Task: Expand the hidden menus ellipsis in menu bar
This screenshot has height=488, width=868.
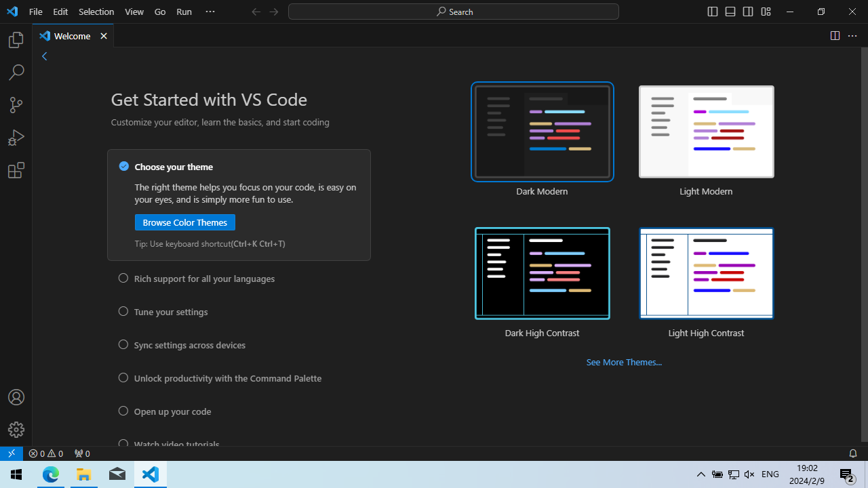Action: click(x=210, y=12)
